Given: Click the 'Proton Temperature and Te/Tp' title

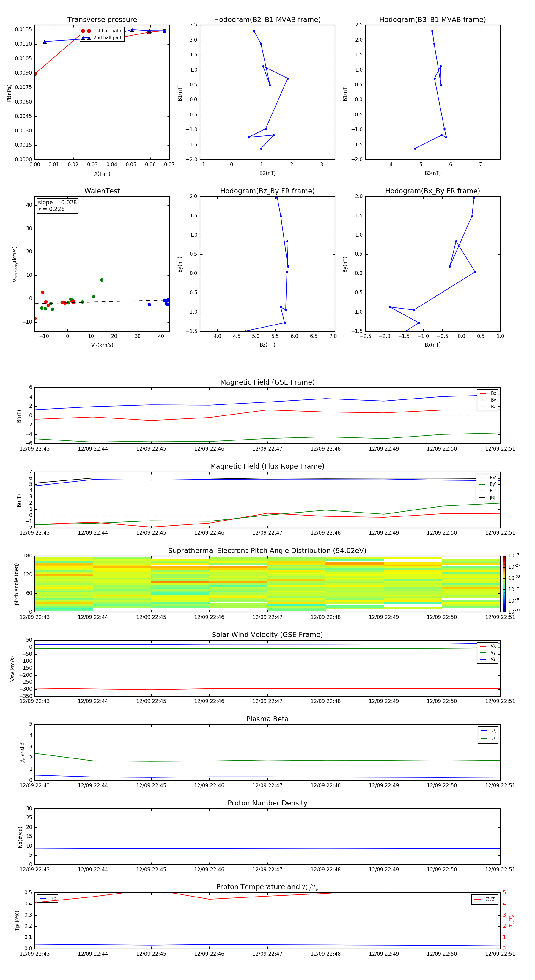Looking at the screenshot, I should 267,887.
